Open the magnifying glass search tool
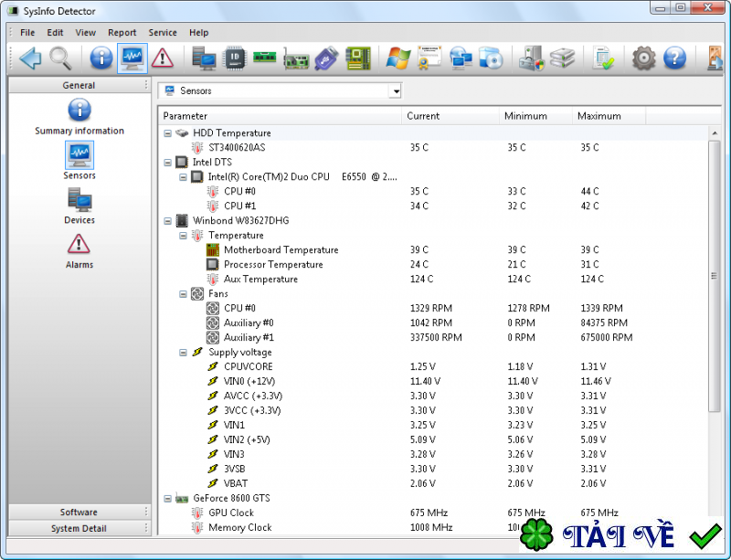Image resolution: width=731 pixels, height=560 pixels. [60, 58]
